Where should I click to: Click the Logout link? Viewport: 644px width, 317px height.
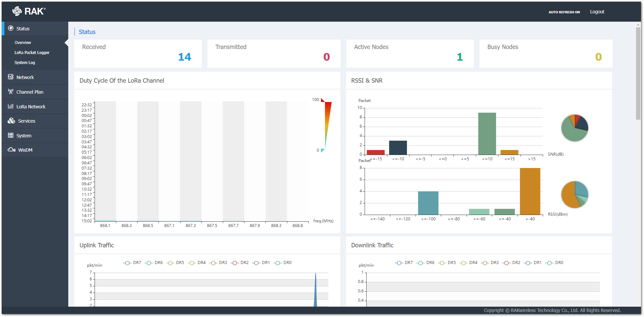click(597, 12)
